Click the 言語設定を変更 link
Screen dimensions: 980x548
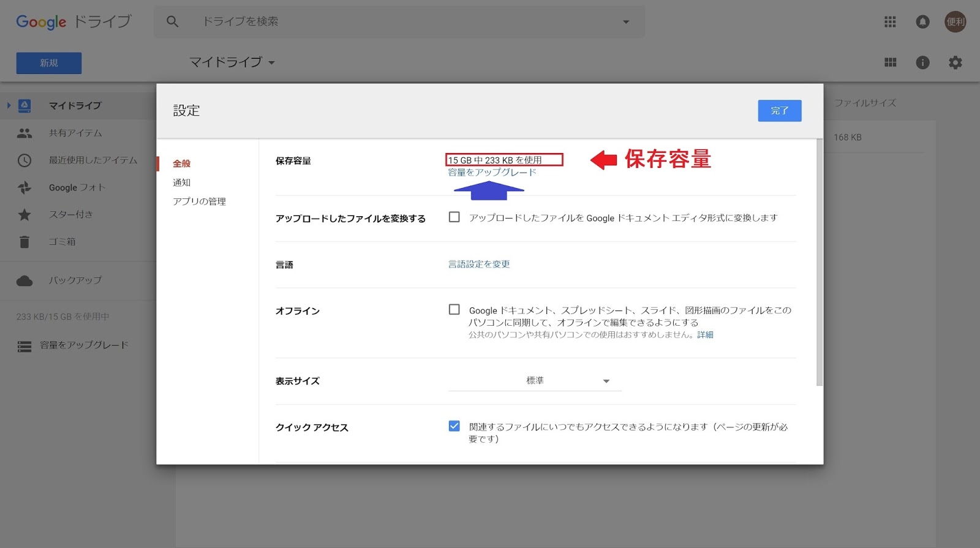pyautogui.click(x=479, y=264)
